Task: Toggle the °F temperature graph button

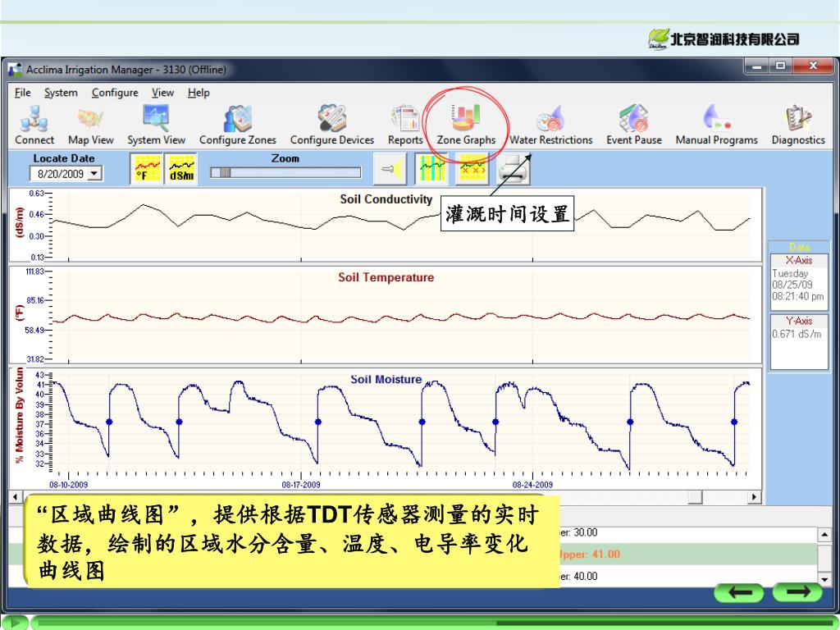Action: [146, 169]
